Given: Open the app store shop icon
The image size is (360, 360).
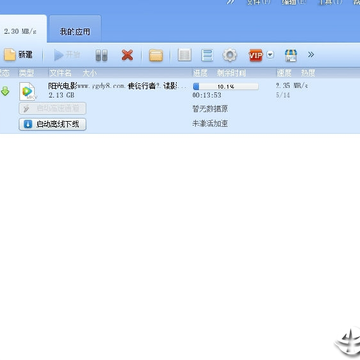Looking at the screenshot, I should pos(291,55).
